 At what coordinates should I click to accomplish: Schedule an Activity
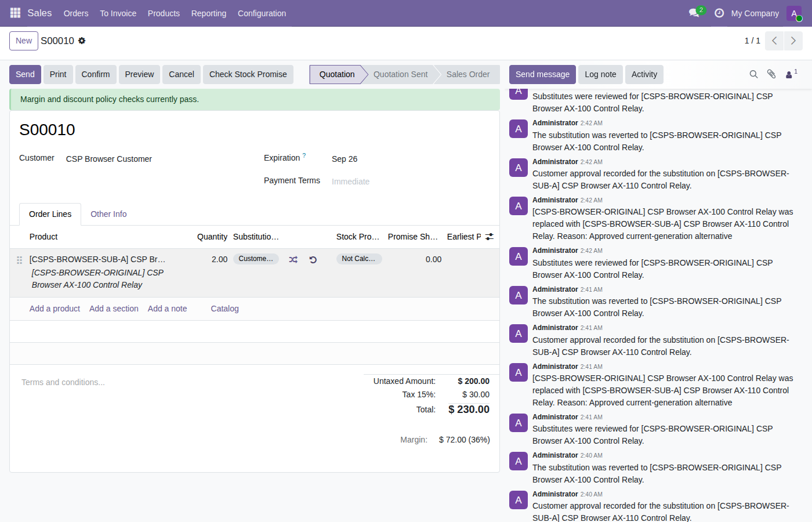644,74
